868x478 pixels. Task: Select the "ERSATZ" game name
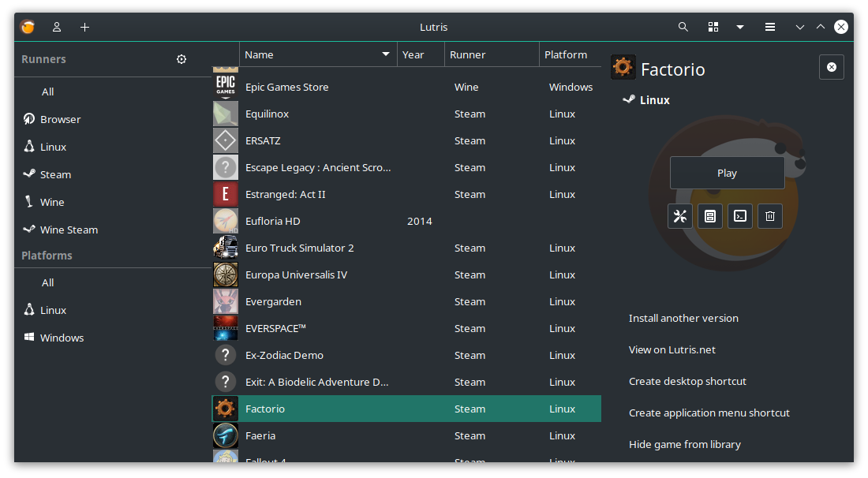[263, 141]
